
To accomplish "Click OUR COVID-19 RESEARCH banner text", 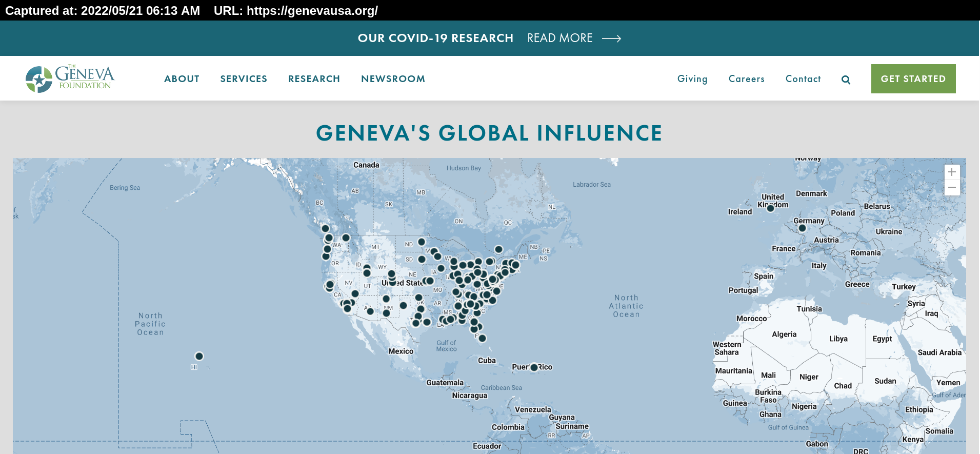I will [435, 38].
